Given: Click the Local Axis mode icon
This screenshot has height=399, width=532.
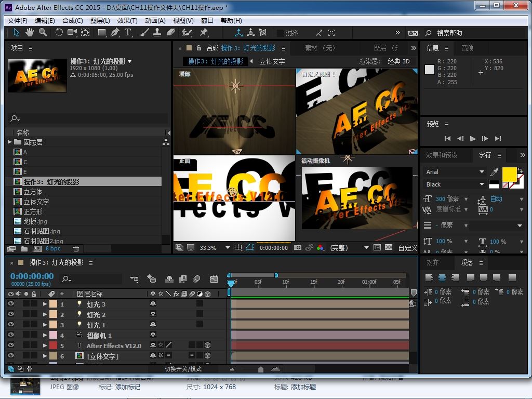Looking at the screenshot, I should click(x=238, y=33).
